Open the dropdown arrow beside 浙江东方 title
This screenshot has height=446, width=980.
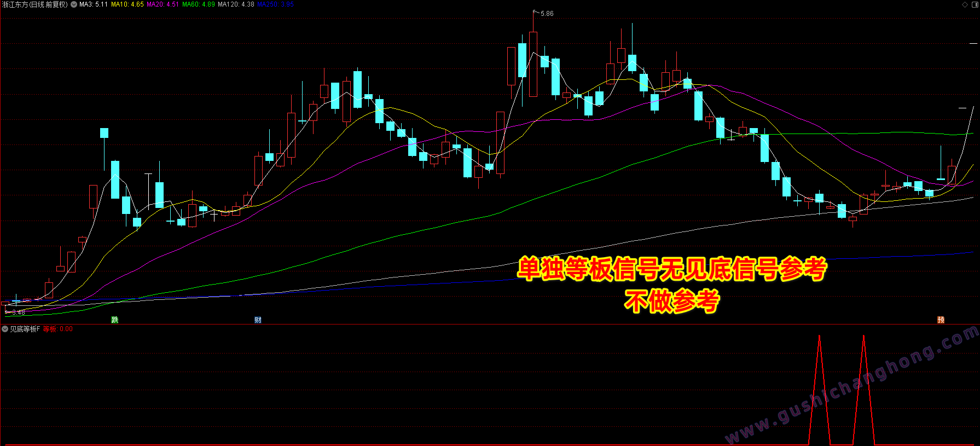[x=74, y=4]
